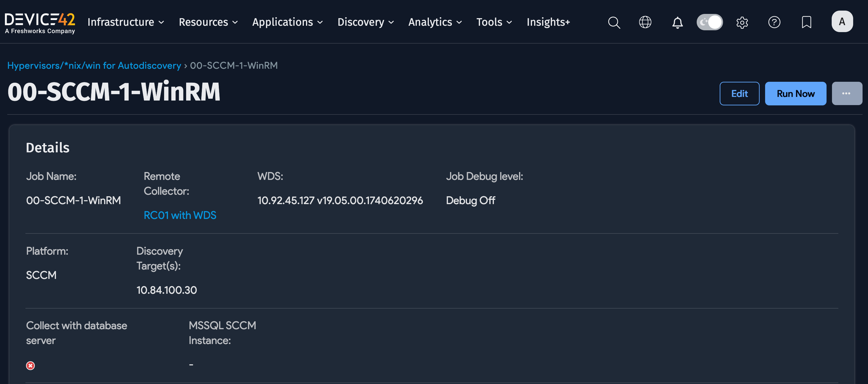Expand the Discovery dropdown menu
Screen dimensions: 868x384
(x=366, y=22)
